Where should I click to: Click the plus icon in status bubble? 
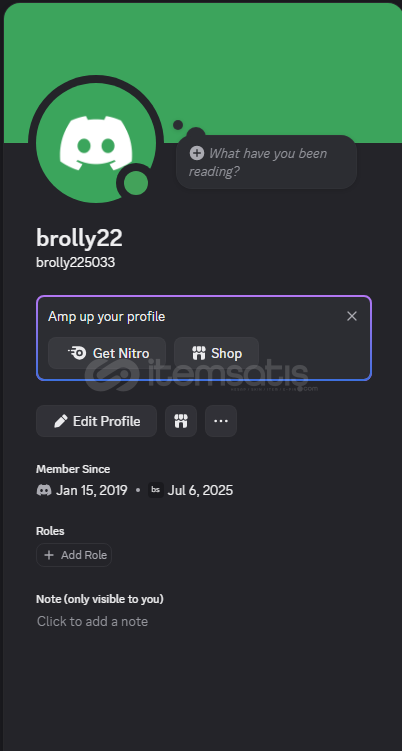197,153
